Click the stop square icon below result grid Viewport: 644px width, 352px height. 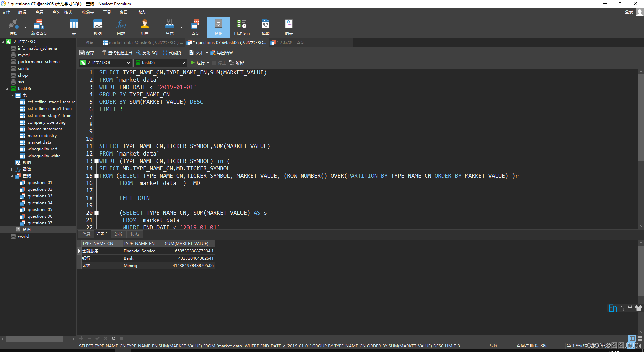click(x=122, y=338)
